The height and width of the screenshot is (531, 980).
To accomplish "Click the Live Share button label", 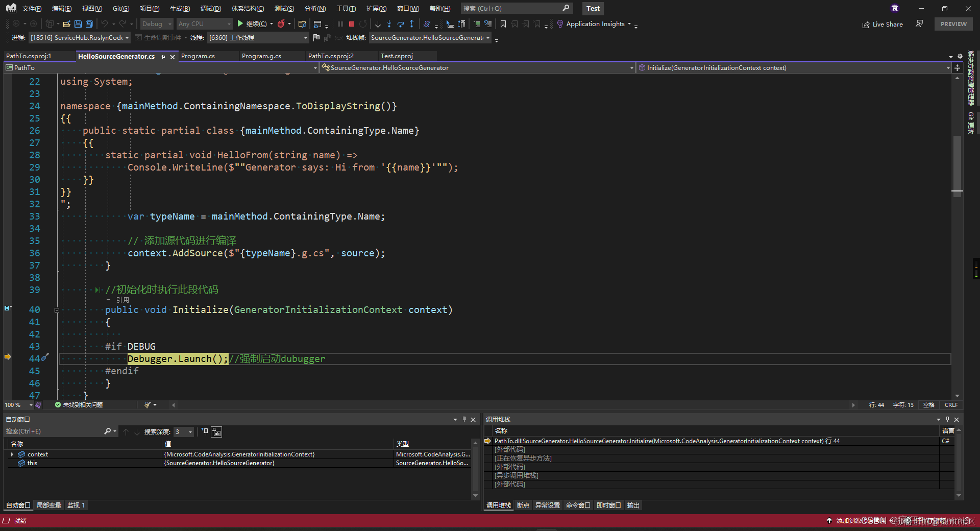I will (888, 25).
